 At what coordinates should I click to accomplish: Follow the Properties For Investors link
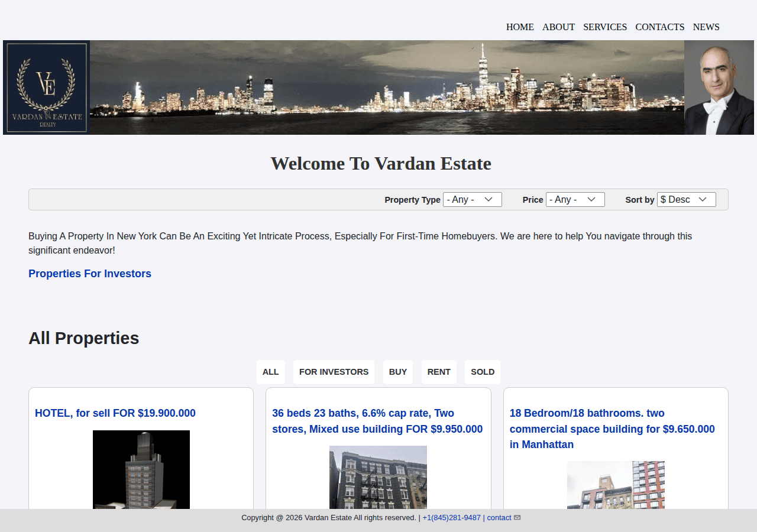90,274
